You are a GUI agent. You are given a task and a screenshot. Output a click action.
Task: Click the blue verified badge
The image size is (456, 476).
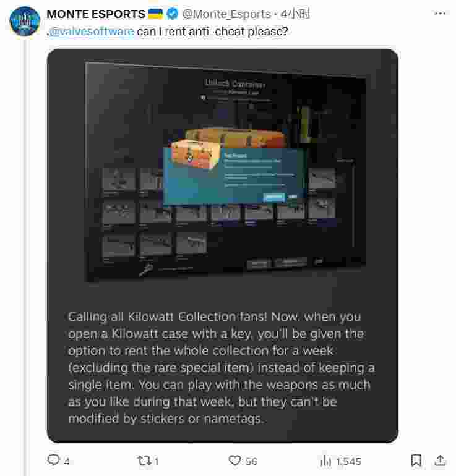click(173, 14)
